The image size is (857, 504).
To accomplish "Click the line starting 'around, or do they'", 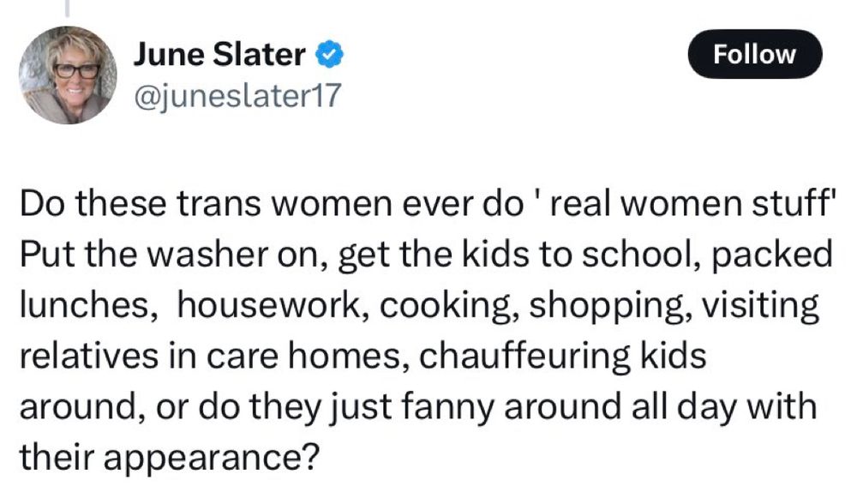I will [x=419, y=406].
